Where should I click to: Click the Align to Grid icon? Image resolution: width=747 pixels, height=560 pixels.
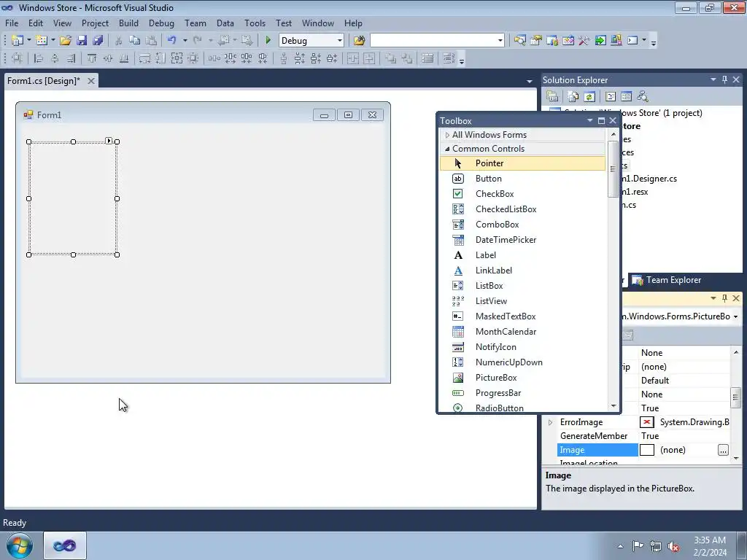[x=17, y=58]
